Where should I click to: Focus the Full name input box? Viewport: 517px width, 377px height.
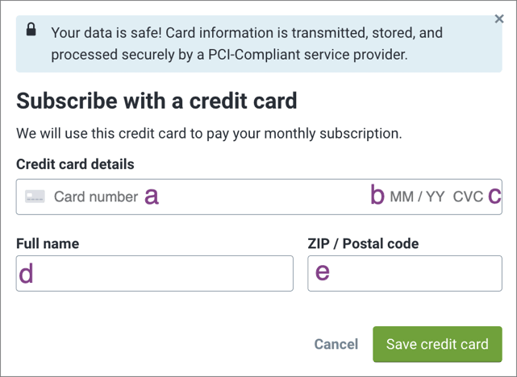[x=155, y=273]
